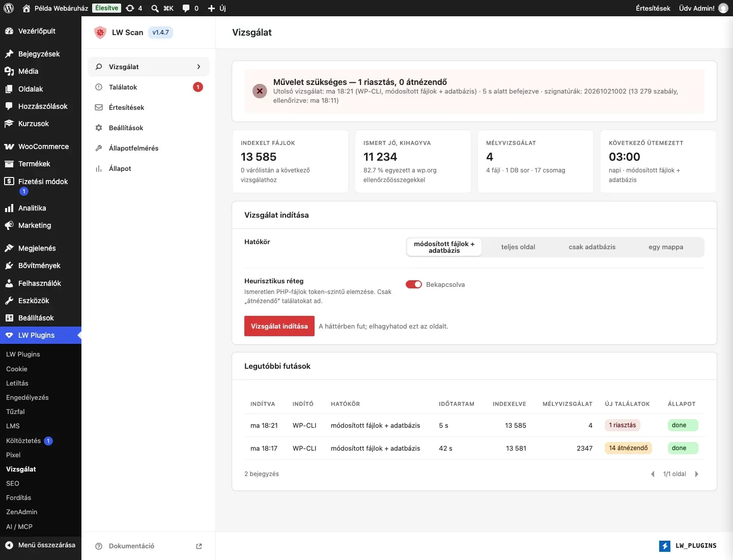Click the LW_PLUGINS lightning logo

665,546
